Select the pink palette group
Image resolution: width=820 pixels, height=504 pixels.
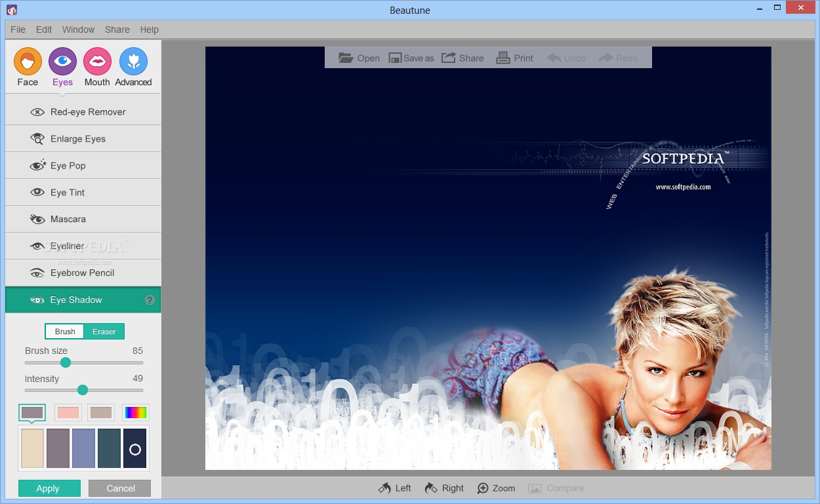click(68, 413)
